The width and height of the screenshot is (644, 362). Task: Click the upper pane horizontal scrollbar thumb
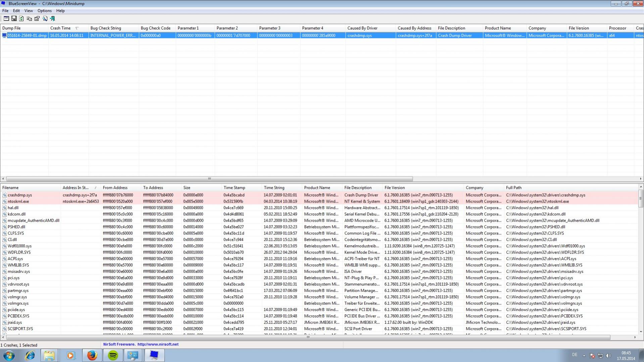point(209,179)
